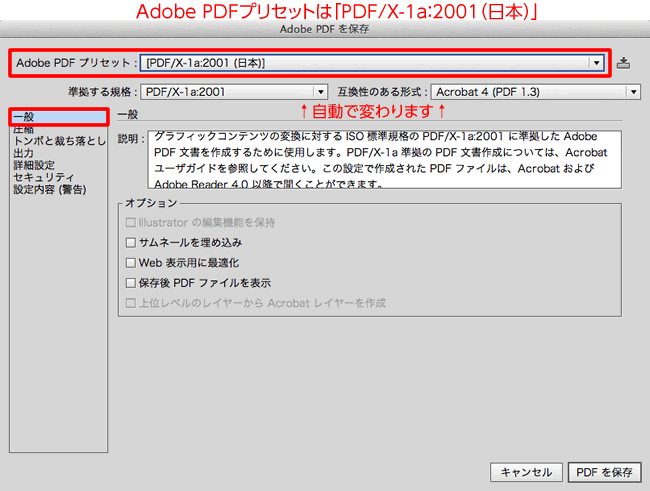Open the Adobe PDF プリセット dropdown
This screenshot has width=650, height=491.
pos(372,63)
